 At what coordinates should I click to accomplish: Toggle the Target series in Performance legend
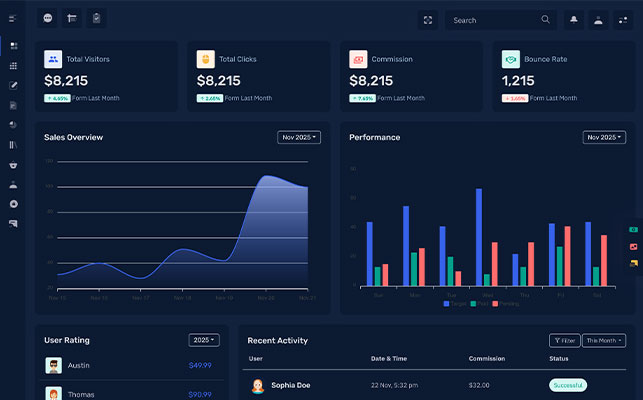(455, 303)
